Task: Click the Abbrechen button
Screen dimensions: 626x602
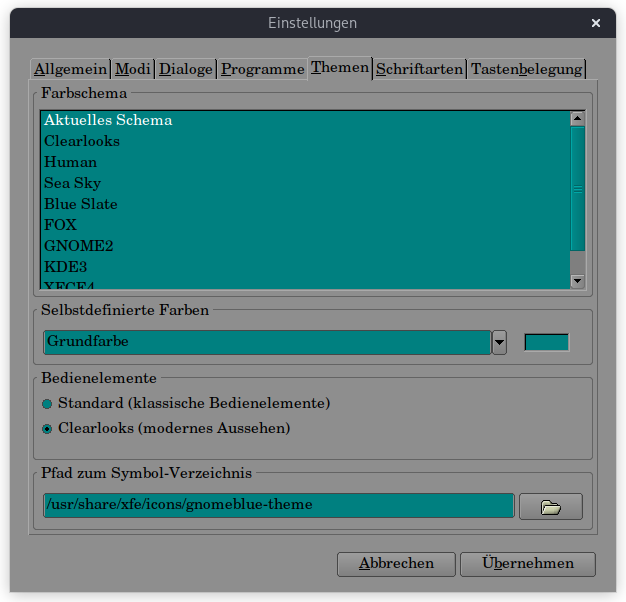Action: pyautogui.click(x=396, y=564)
